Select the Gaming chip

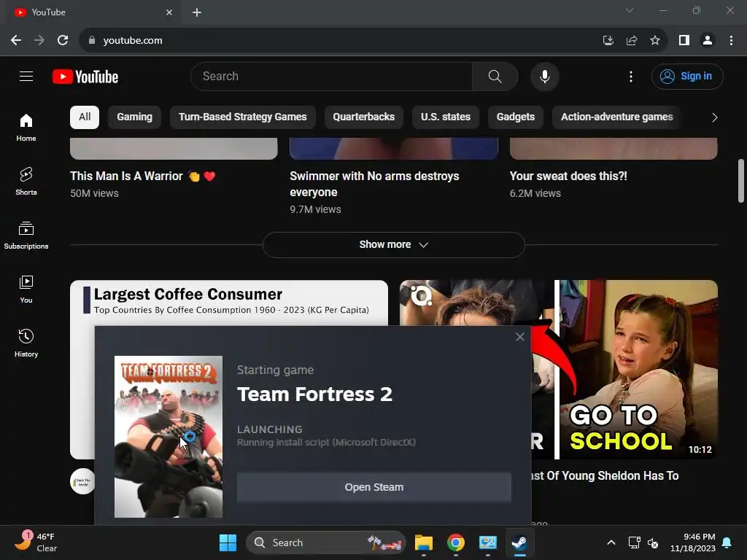coord(135,117)
